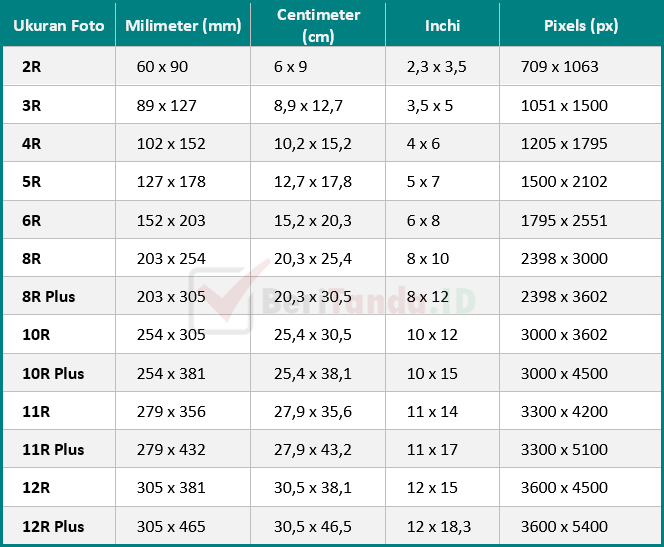Click the 89 x 127 millimeter cell
This screenshot has height=547, width=664.
(x=166, y=105)
